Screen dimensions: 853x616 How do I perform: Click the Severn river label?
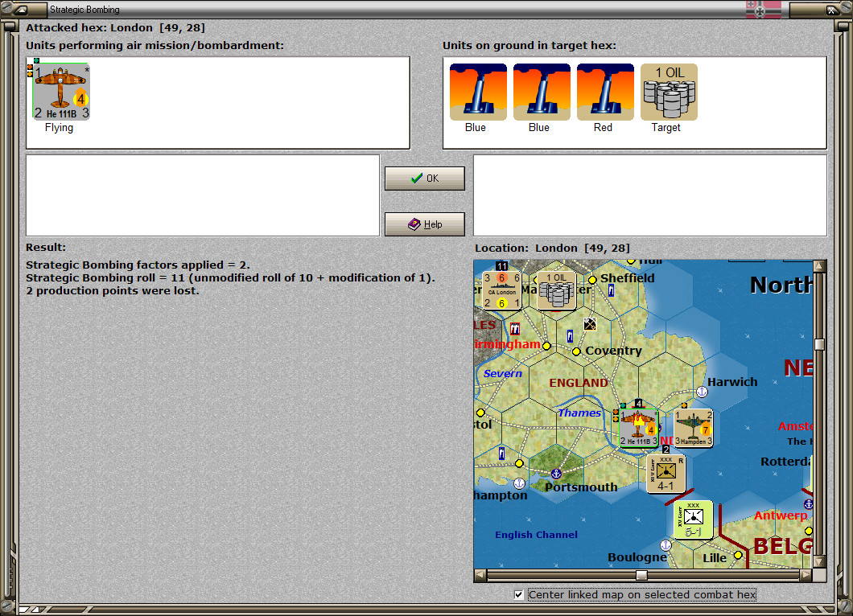[x=503, y=373]
